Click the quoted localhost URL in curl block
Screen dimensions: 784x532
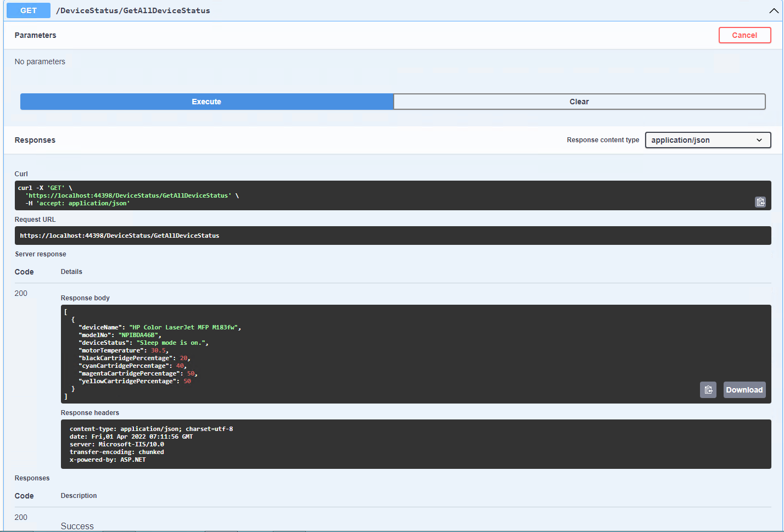pos(128,195)
